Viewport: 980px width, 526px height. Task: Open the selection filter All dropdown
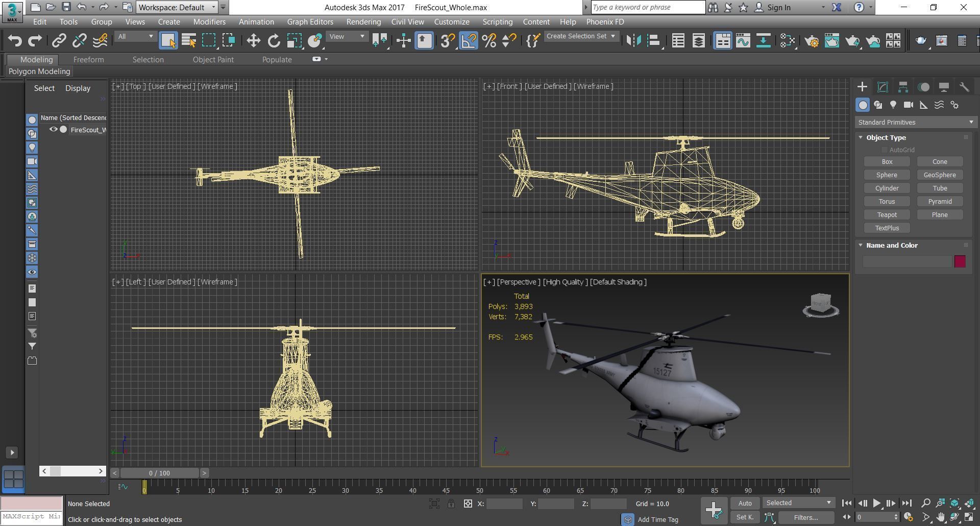tap(135, 36)
